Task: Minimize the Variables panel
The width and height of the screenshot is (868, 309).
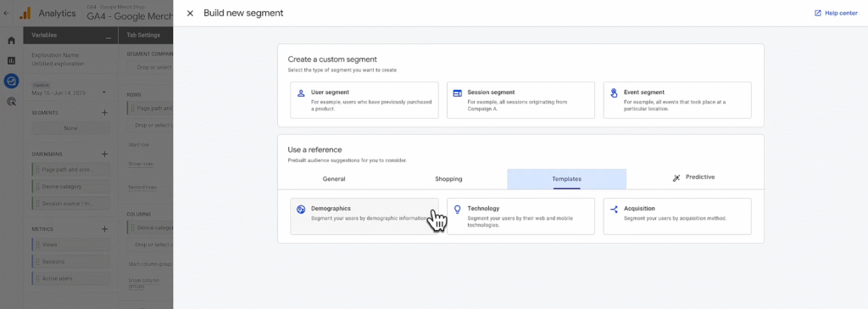Action: [108, 37]
